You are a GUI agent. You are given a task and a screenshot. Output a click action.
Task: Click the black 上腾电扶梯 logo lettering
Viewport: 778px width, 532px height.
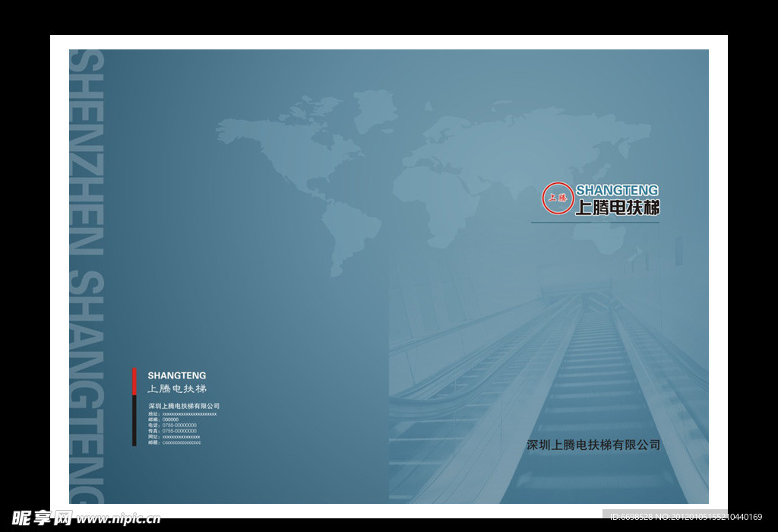pos(617,207)
